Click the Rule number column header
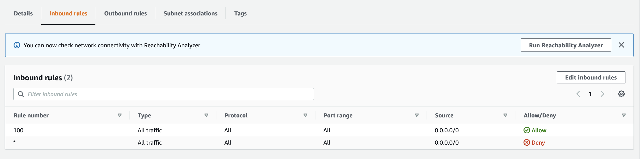This screenshot has width=644, height=159. pyautogui.click(x=31, y=115)
